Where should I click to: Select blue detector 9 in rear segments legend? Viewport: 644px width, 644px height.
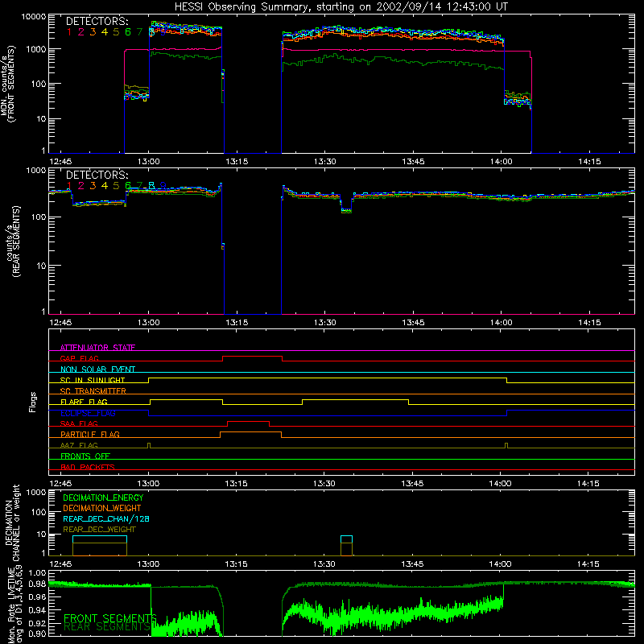pyautogui.click(x=163, y=186)
